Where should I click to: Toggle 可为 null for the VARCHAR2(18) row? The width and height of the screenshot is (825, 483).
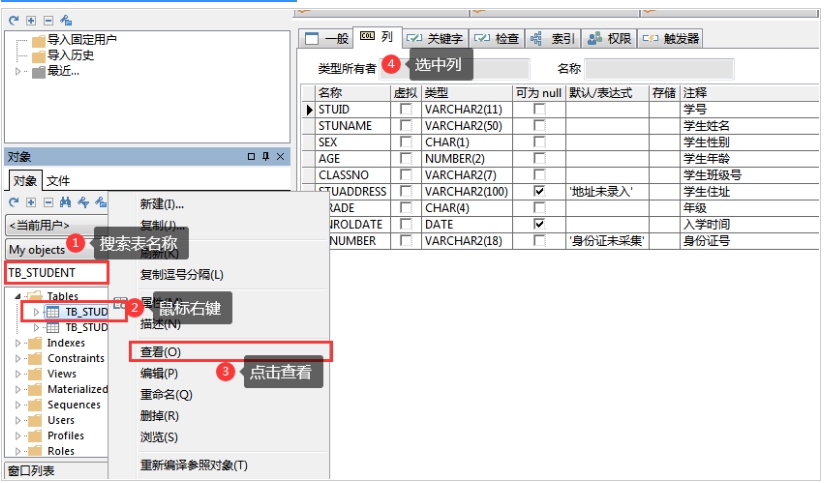coord(539,240)
